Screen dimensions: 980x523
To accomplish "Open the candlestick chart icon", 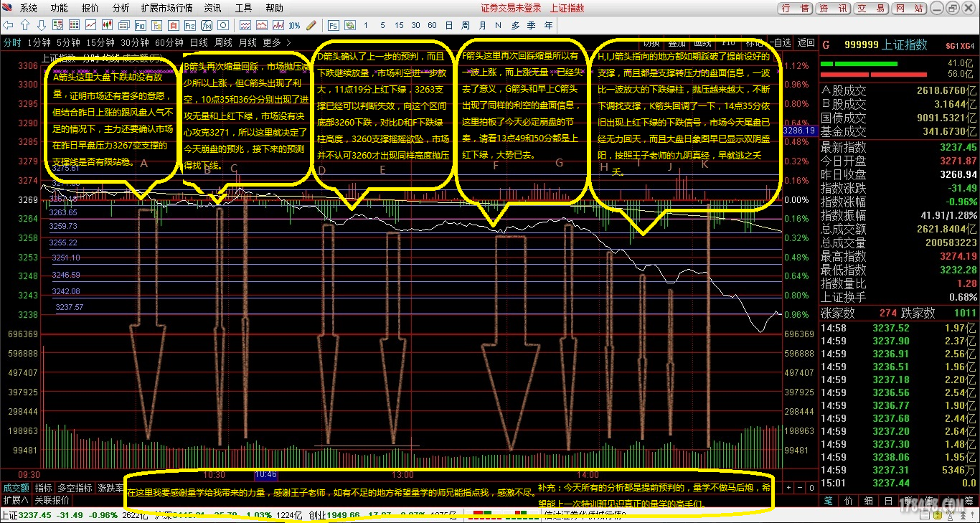I will (108, 25).
